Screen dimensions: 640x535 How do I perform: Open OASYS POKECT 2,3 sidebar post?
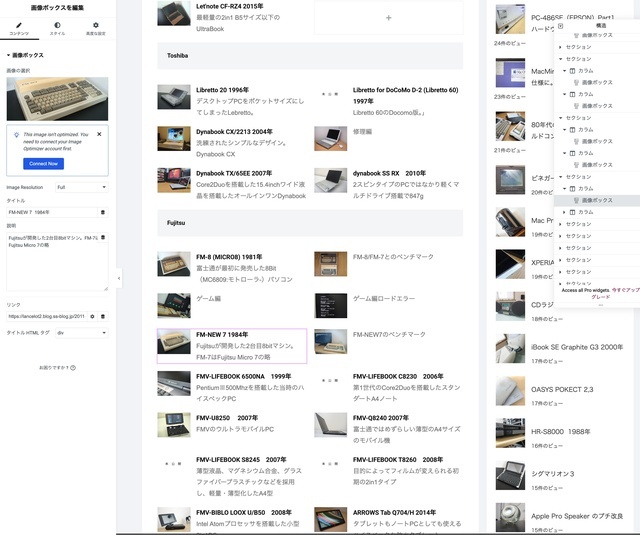coord(562,390)
